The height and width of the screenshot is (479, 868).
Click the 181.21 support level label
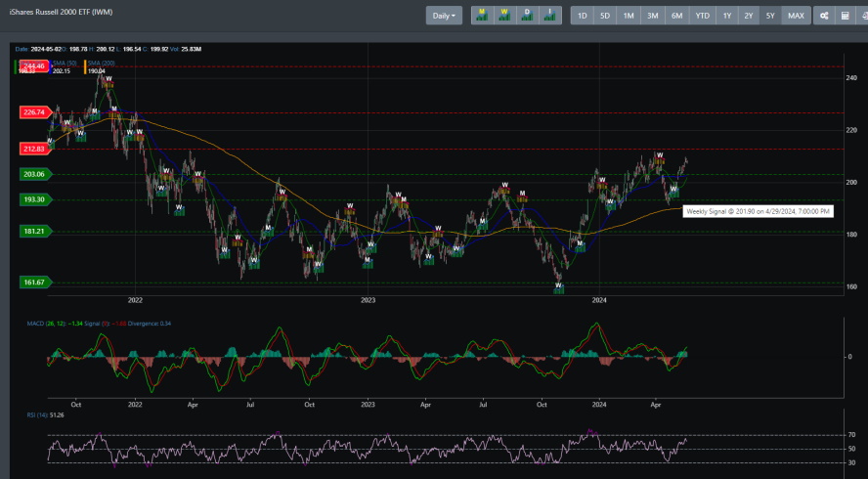pyautogui.click(x=35, y=231)
